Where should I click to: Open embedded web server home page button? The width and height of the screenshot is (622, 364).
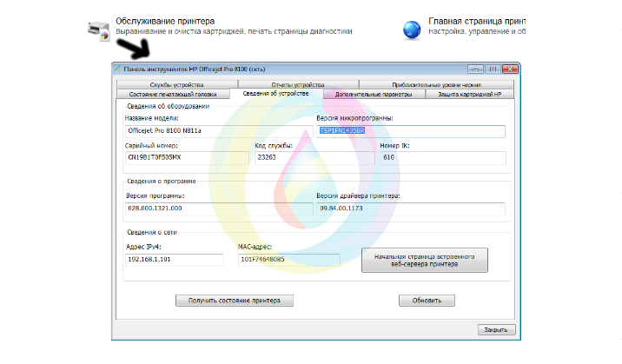[425, 260]
